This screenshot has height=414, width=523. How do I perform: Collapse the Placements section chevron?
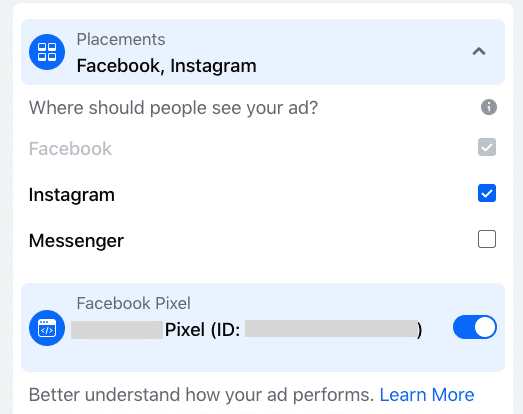click(x=479, y=51)
